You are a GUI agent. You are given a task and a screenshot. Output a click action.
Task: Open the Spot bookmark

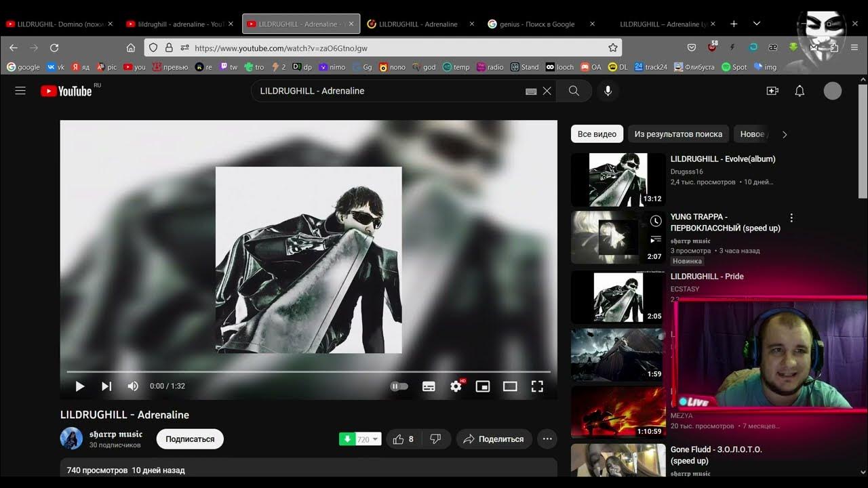[734, 67]
